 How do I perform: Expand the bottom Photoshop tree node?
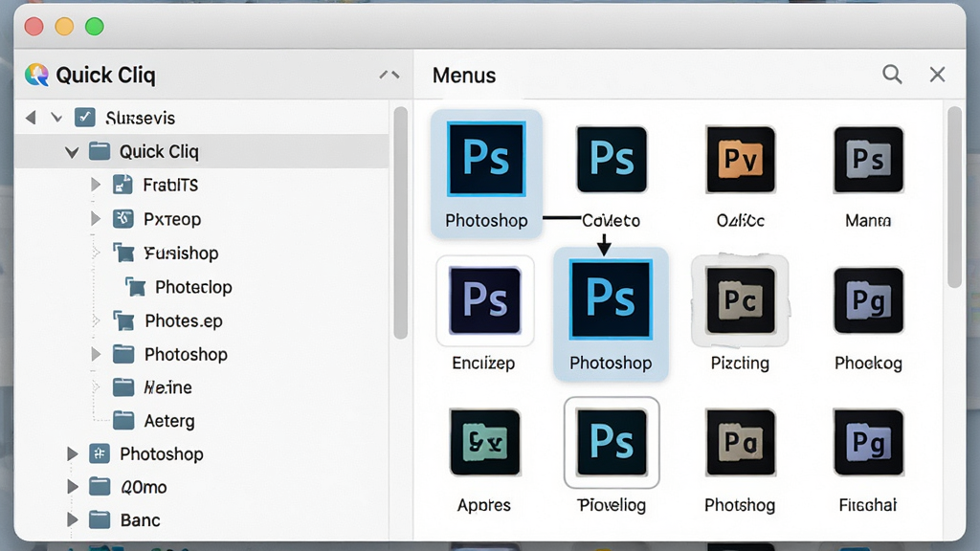coord(72,453)
